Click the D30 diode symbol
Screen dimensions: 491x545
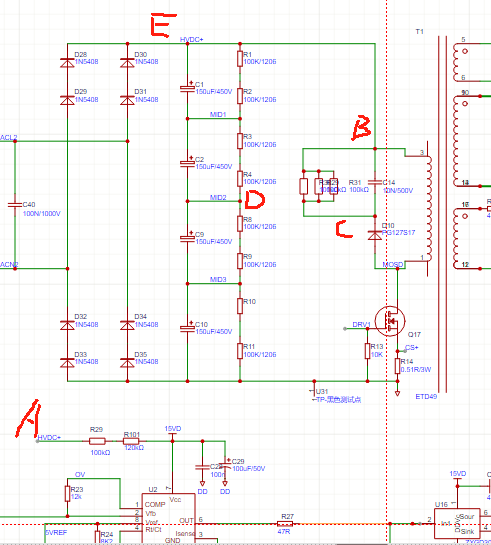point(127,63)
